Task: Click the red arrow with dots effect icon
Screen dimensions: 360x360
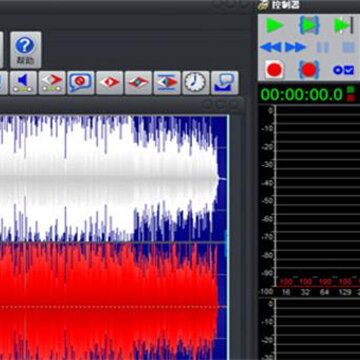Action: (52, 83)
